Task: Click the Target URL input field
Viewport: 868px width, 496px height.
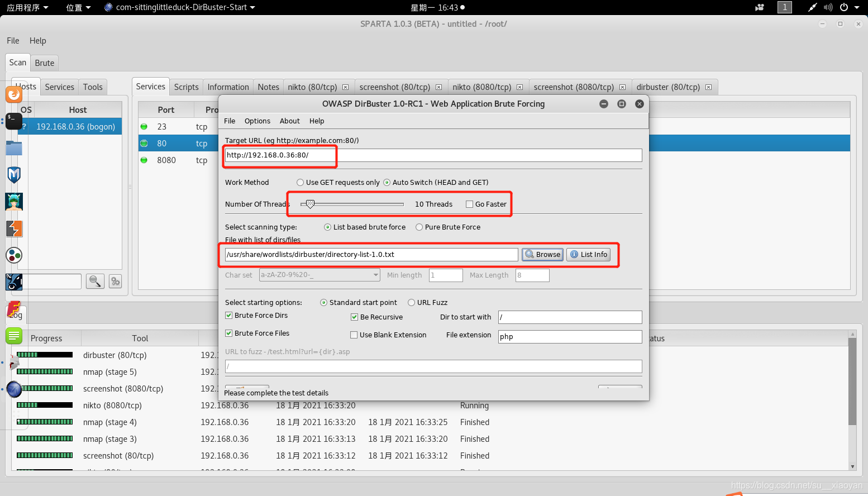Action: tap(433, 155)
